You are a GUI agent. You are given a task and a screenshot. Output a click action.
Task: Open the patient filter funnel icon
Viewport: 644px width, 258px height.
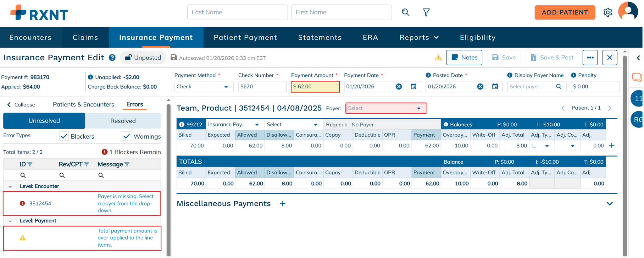click(x=426, y=12)
